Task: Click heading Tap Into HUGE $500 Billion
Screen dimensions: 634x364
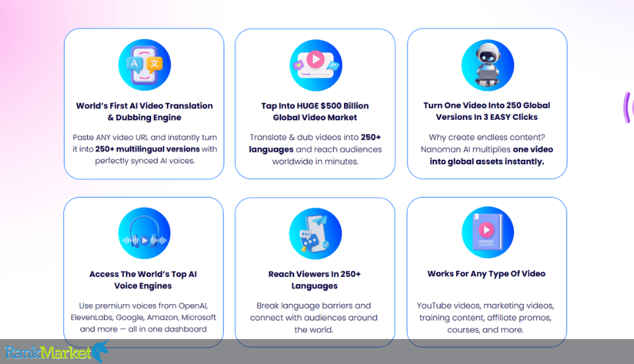Action: [x=315, y=111]
